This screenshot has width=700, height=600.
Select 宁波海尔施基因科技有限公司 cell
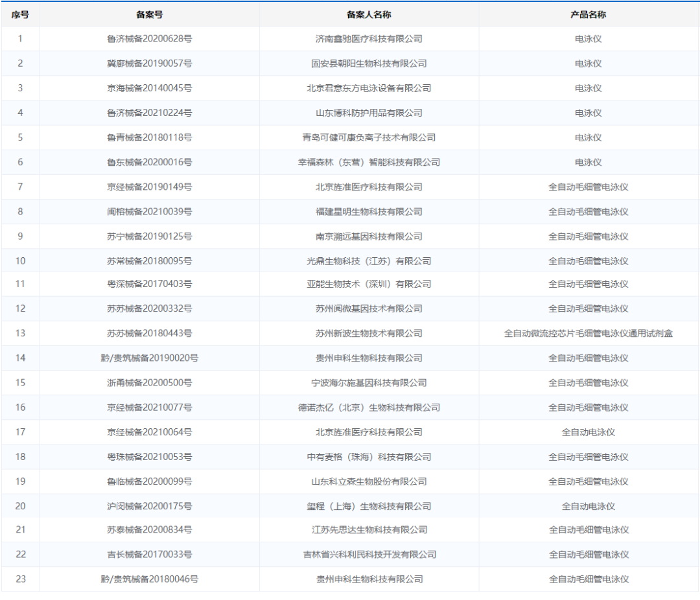(x=369, y=382)
